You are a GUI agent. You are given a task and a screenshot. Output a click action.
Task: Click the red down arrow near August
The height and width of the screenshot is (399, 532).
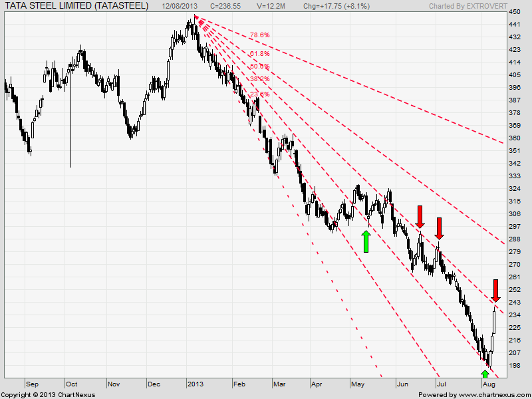pos(496,289)
